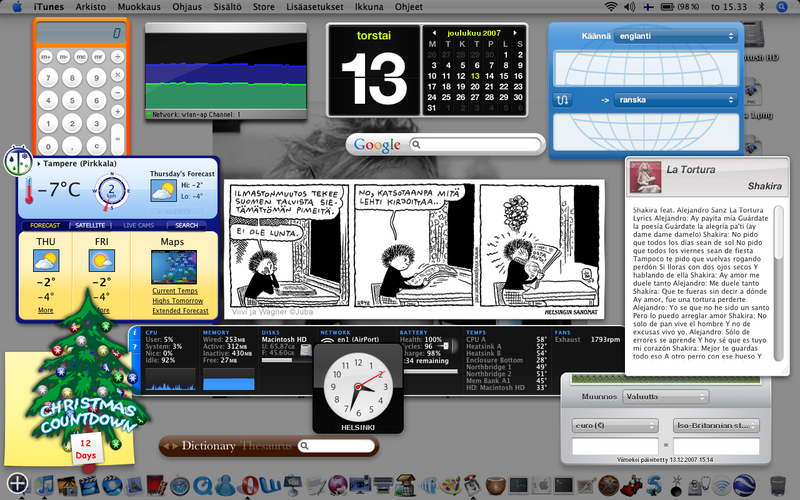The image size is (800, 500).
Task: Open the ranska target language dropdown
Action: (x=676, y=100)
